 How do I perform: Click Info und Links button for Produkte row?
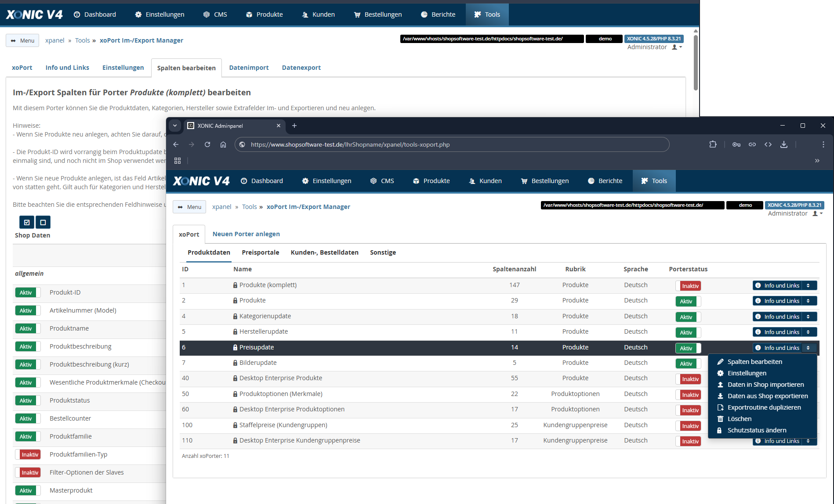pos(777,301)
